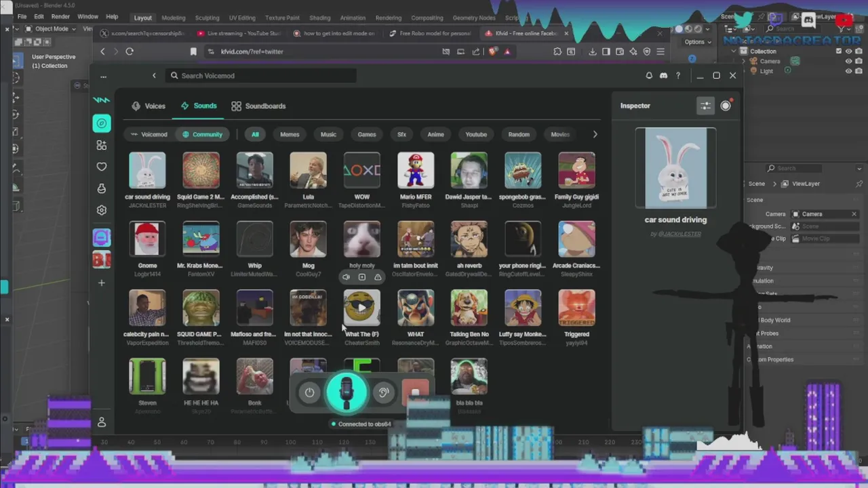Open the Blender Options dropdown

[x=697, y=42]
